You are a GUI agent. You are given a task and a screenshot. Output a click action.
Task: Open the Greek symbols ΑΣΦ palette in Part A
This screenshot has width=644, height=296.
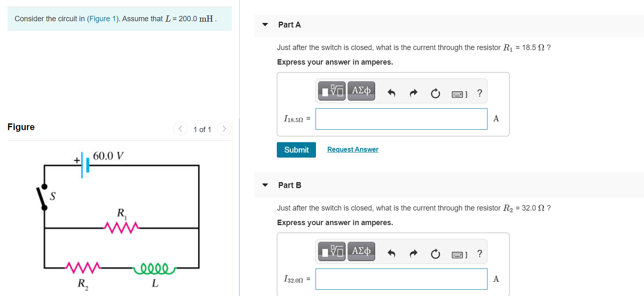(361, 90)
